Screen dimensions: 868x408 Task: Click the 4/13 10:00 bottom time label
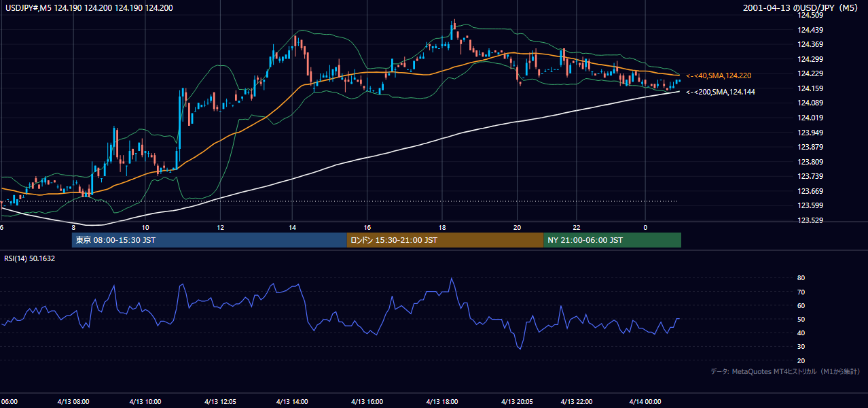pos(144,402)
